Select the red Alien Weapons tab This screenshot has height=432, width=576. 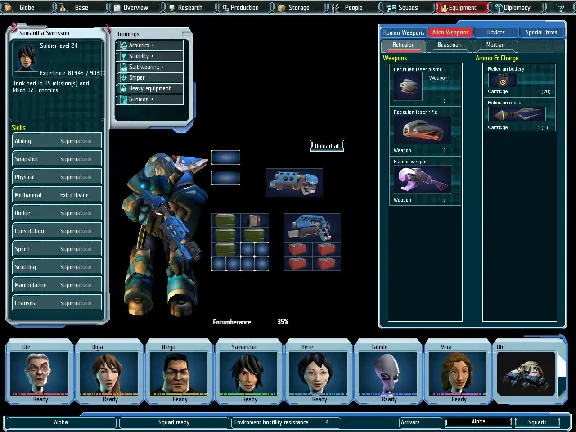point(450,32)
